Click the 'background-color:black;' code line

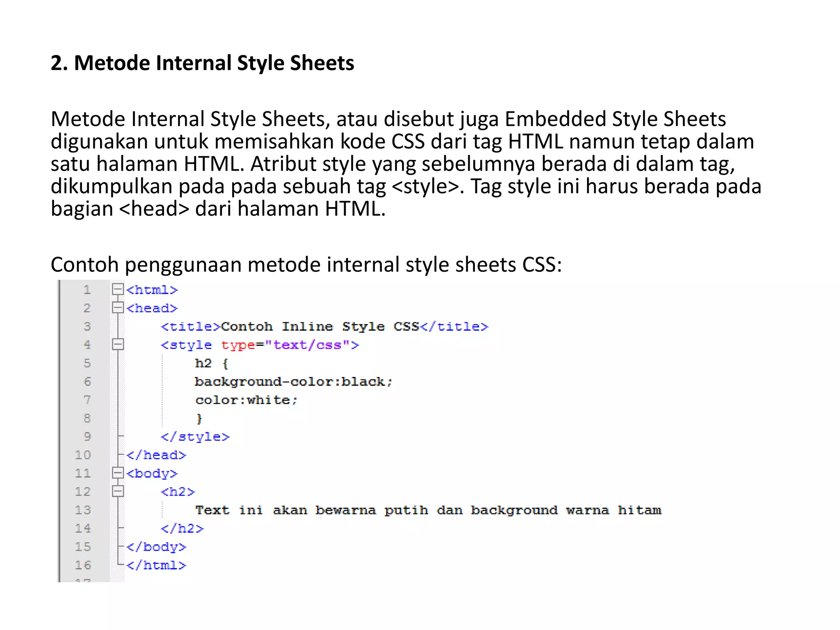point(293,382)
